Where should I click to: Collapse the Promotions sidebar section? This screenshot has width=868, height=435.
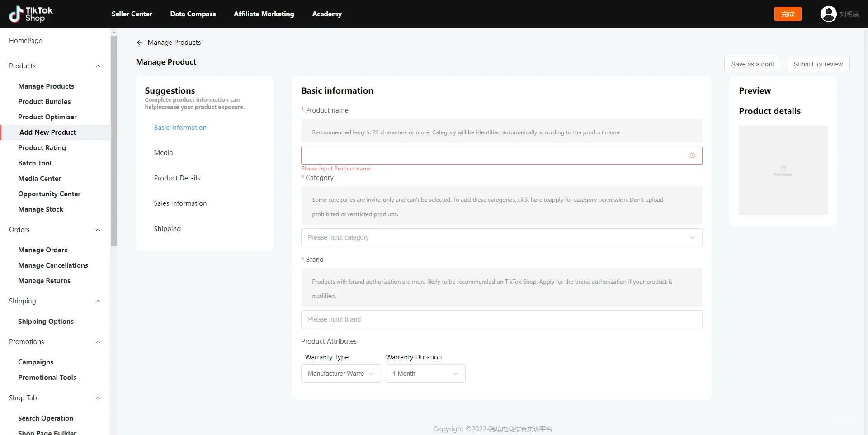98,342
